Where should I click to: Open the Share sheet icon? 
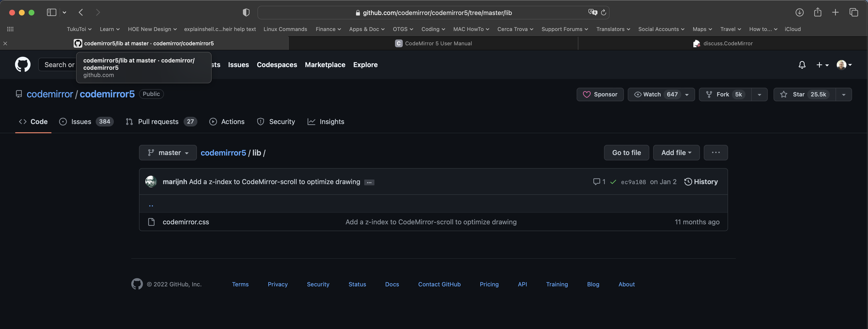tap(817, 12)
